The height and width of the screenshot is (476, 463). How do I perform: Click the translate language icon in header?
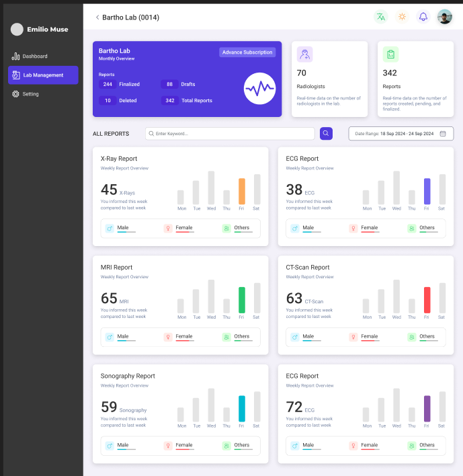point(381,17)
